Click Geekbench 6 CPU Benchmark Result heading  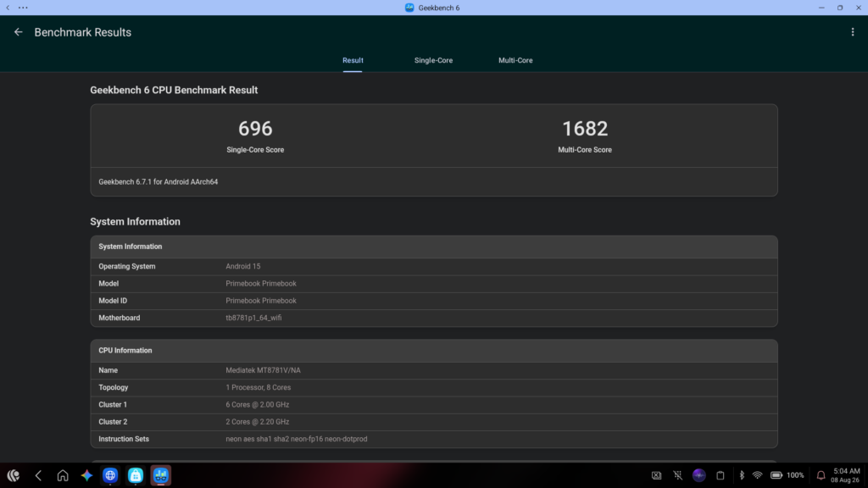tap(174, 90)
